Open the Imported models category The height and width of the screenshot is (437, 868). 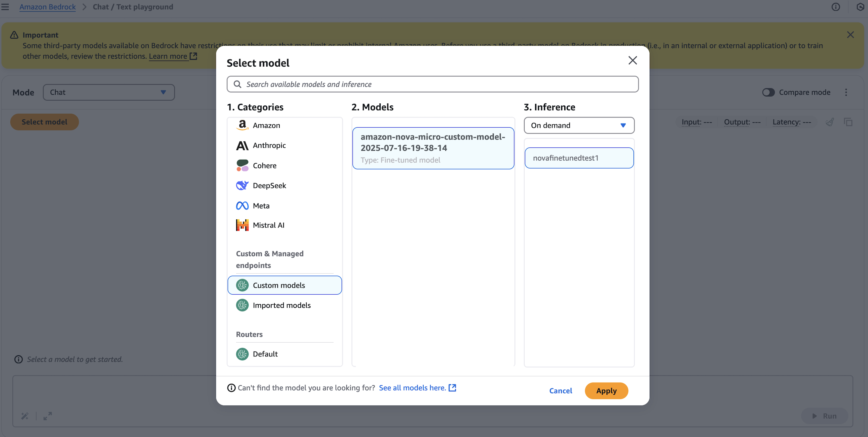pos(281,305)
